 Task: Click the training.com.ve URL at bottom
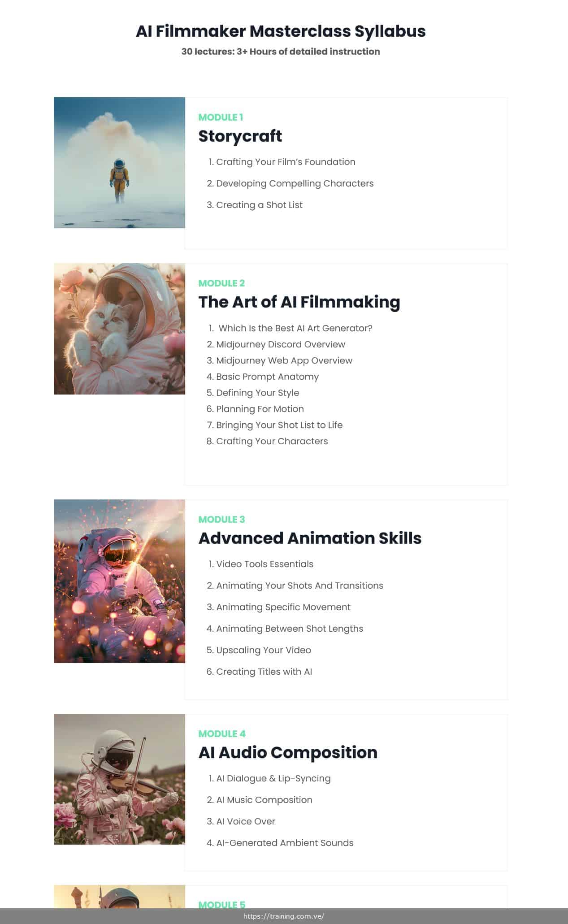[x=284, y=916]
